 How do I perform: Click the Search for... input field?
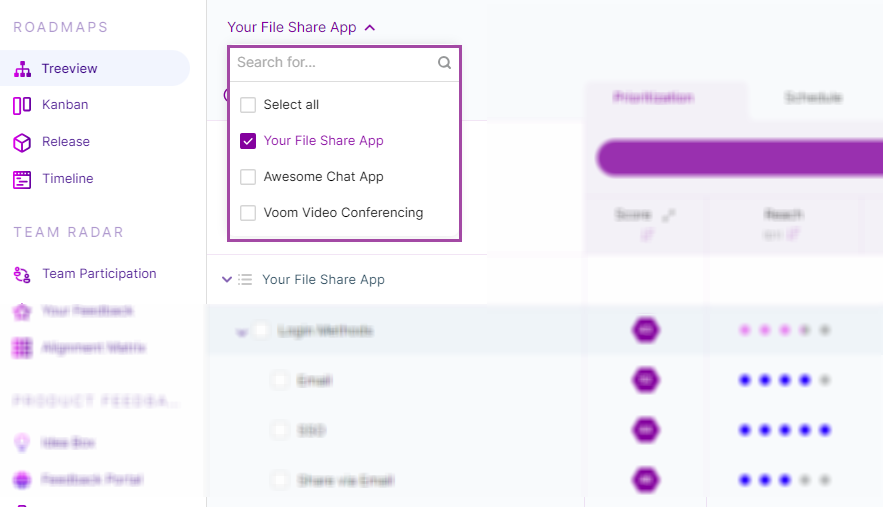[x=335, y=63]
